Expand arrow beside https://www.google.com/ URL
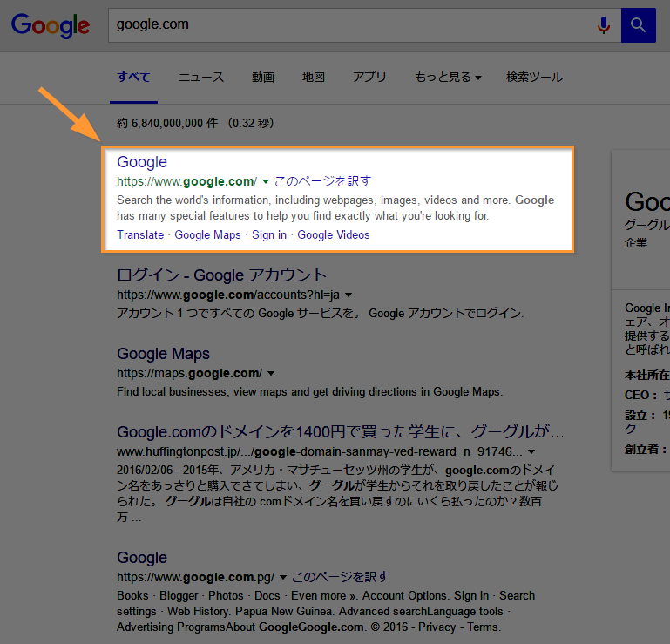670x644 pixels. pyautogui.click(x=266, y=181)
